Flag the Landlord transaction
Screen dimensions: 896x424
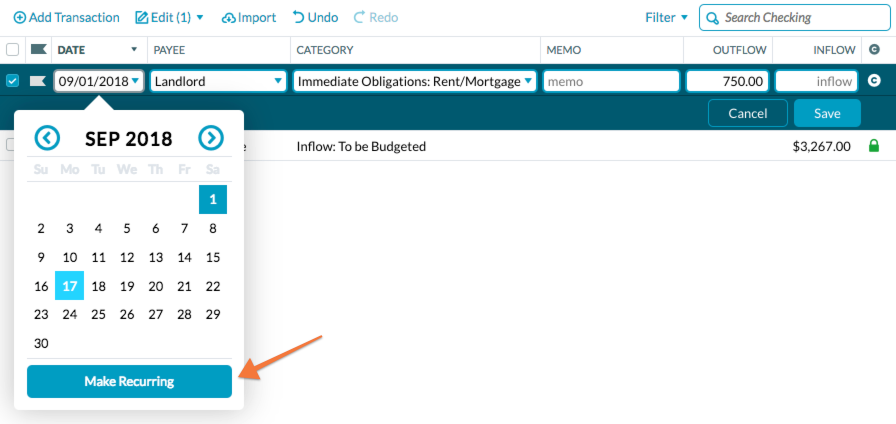point(38,81)
